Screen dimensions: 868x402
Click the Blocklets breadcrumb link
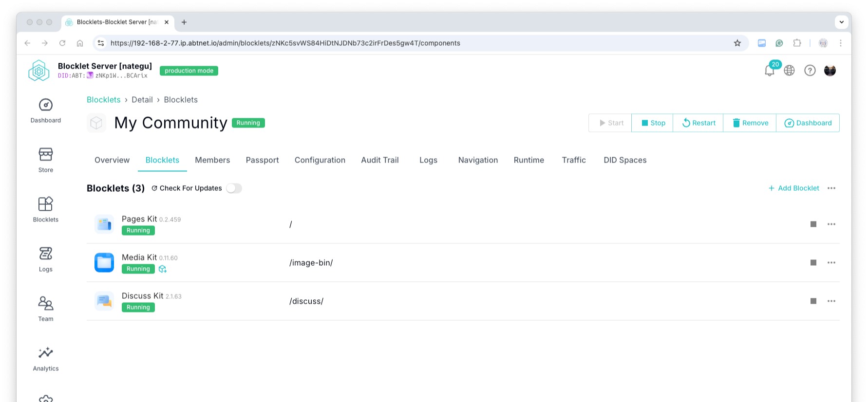(103, 100)
